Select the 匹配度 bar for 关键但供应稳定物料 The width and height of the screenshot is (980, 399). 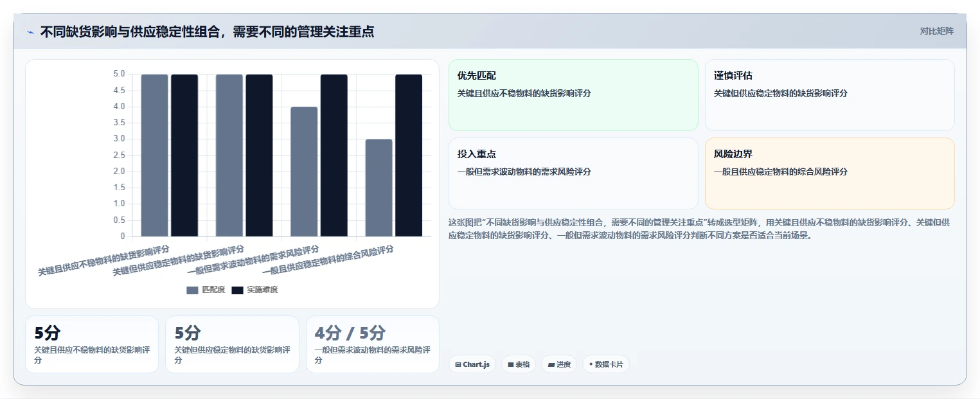pyautogui.click(x=229, y=155)
